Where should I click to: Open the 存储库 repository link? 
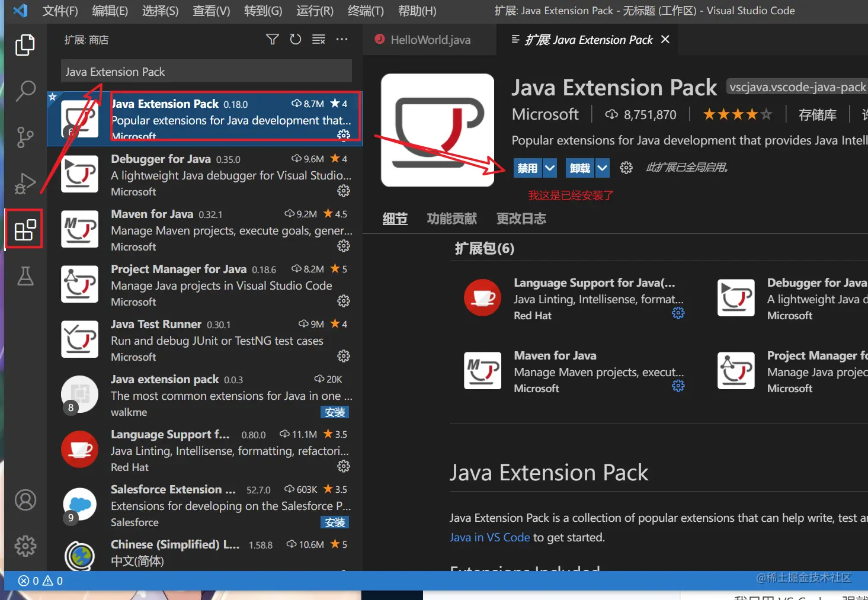coord(818,115)
